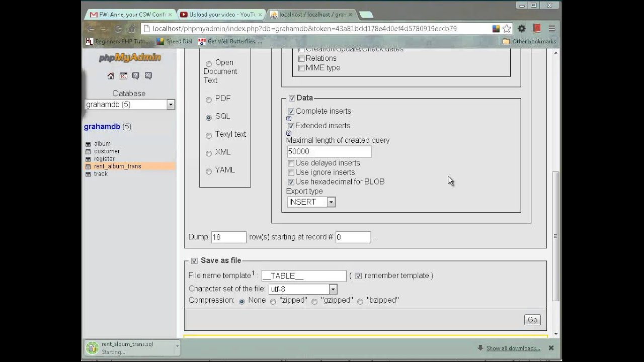Switch to Upload your video YouTube tab
This screenshot has width=644, height=362.
coord(221,15)
